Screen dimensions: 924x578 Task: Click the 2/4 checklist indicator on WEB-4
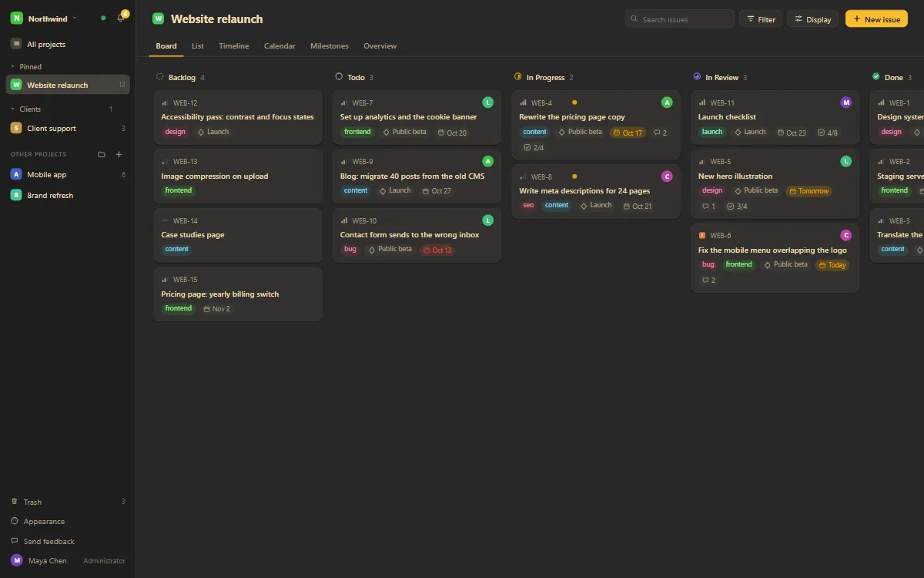pyautogui.click(x=534, y=147)
